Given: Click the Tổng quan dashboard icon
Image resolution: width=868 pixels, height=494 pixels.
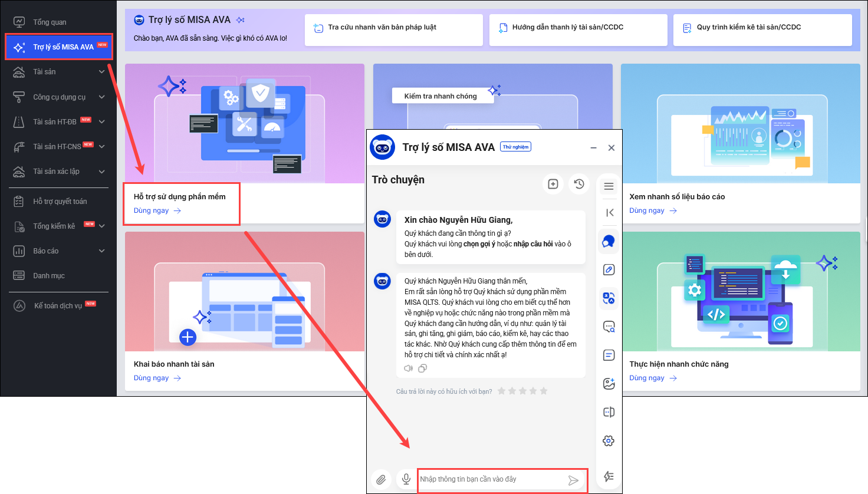Looking at the screenshot, I should [19, 22].
